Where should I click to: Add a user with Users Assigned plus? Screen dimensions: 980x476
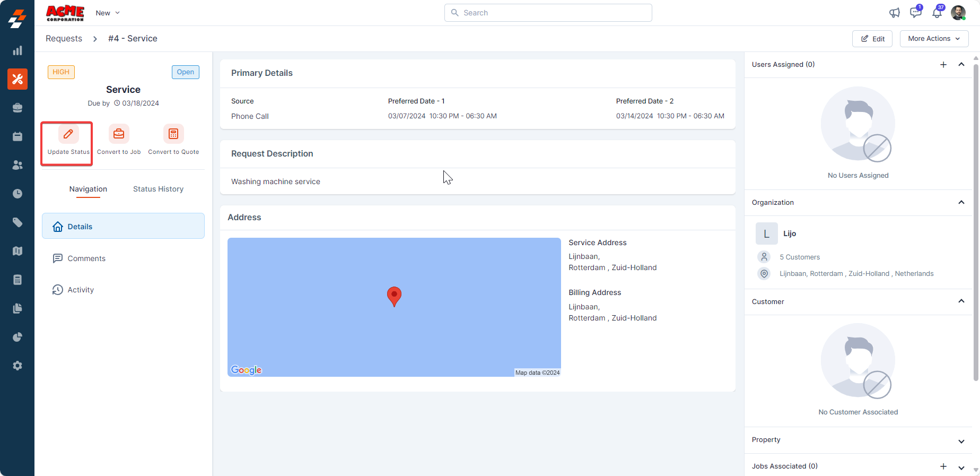pos(943,65)
